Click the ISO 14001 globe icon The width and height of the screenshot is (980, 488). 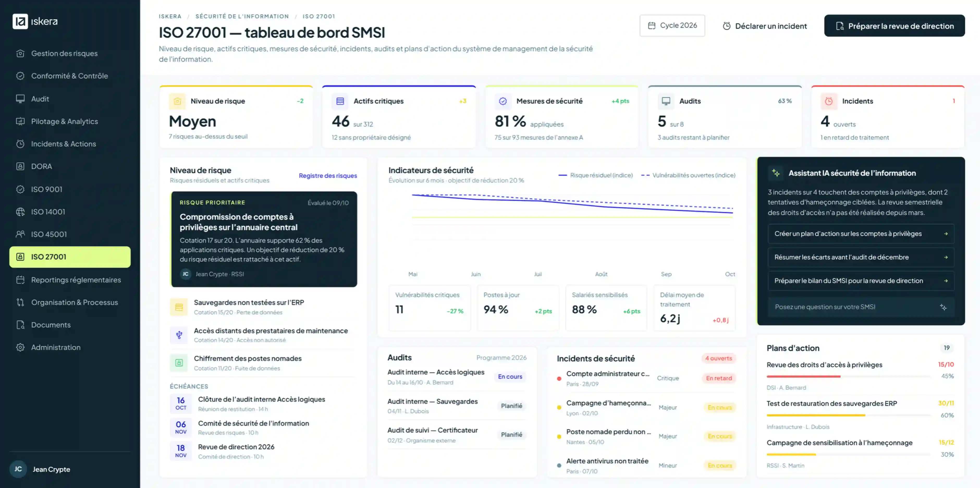coord(20,212)
